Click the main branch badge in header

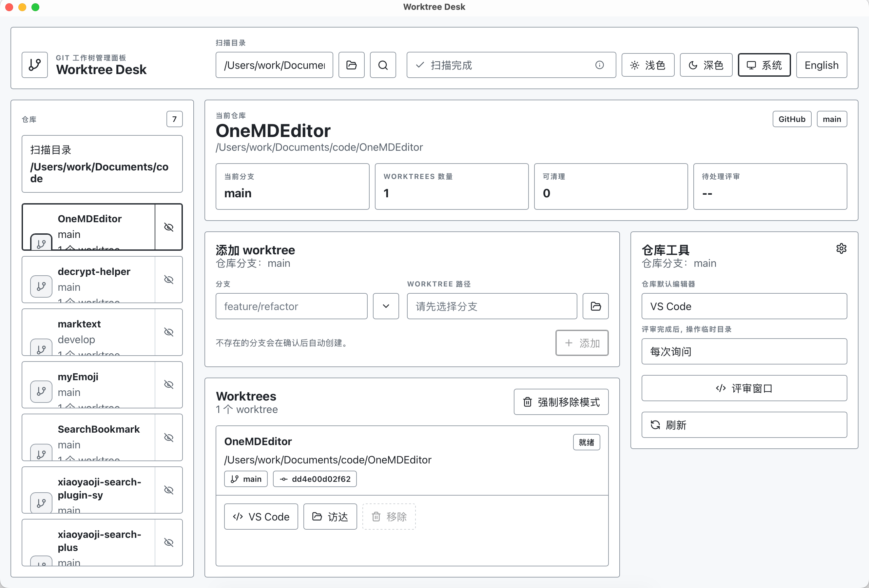(832, 119)
